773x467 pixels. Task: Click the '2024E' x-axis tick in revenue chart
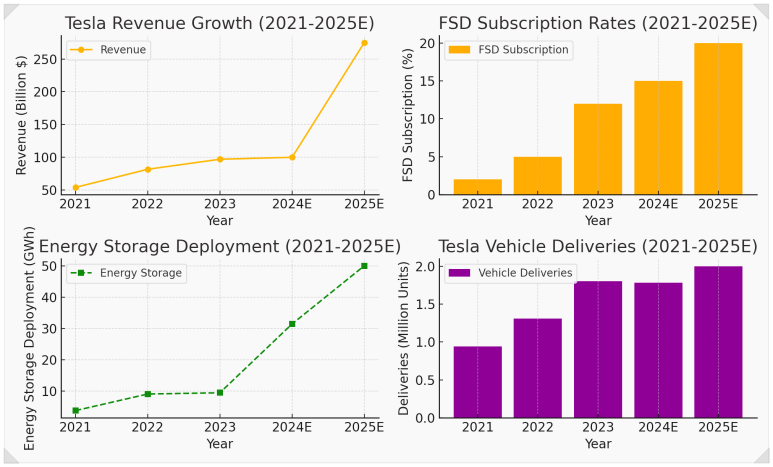point(292,204)
